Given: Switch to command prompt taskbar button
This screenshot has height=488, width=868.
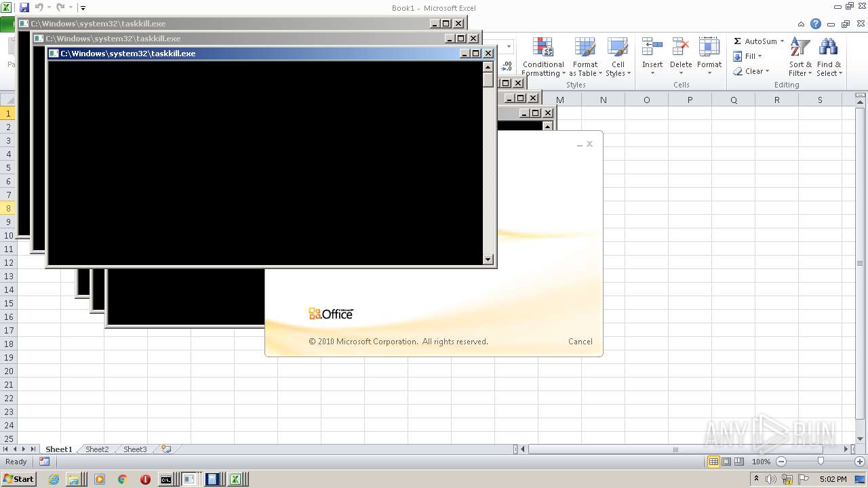Looking at the screenshot, I should (x=166, y=479).
